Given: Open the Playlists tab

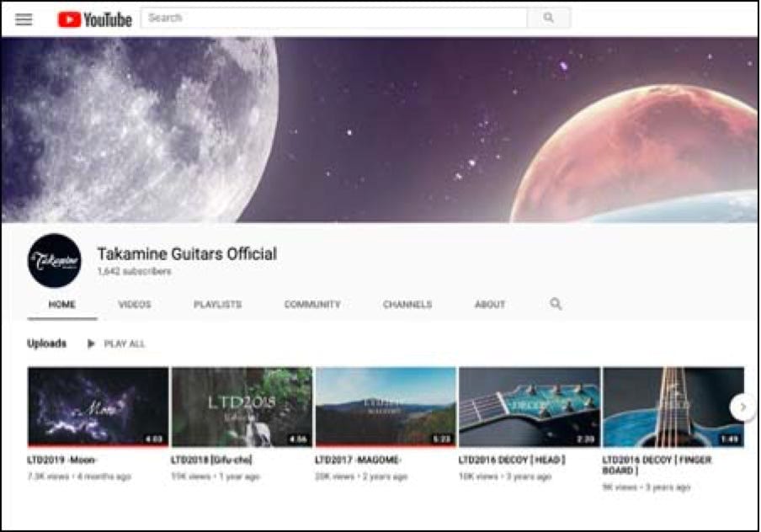Looking at the screenshot, I should (217, 305).
